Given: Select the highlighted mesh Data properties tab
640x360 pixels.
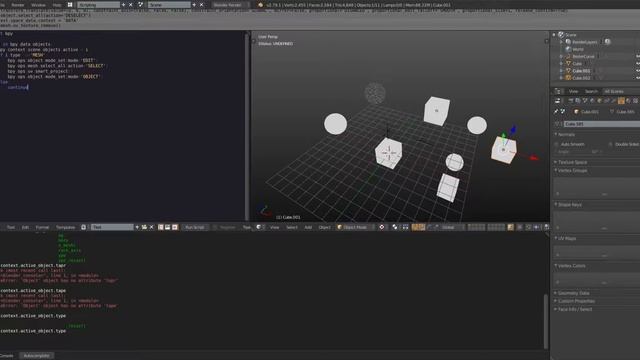Looking at the screenshot, I should tap(621, 100).
